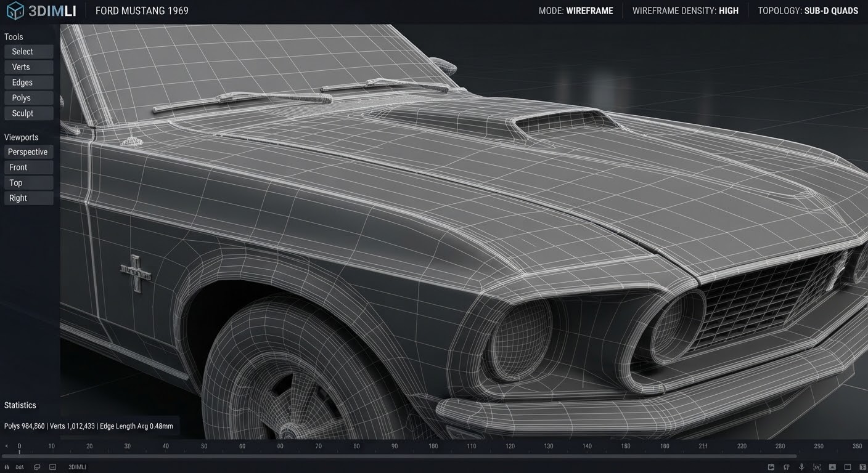Open the Wireframe Density: High selector

pyautogui.click(x=685, y=11)
